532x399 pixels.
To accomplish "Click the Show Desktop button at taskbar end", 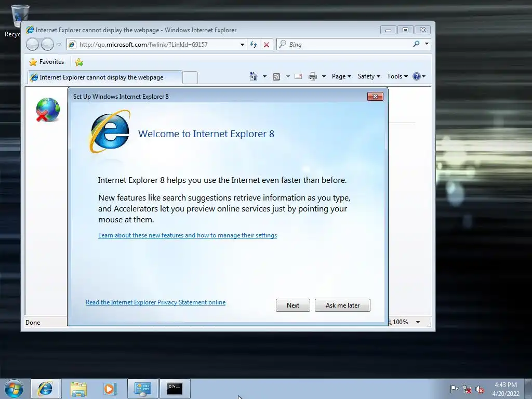I will tap(528, 389).
